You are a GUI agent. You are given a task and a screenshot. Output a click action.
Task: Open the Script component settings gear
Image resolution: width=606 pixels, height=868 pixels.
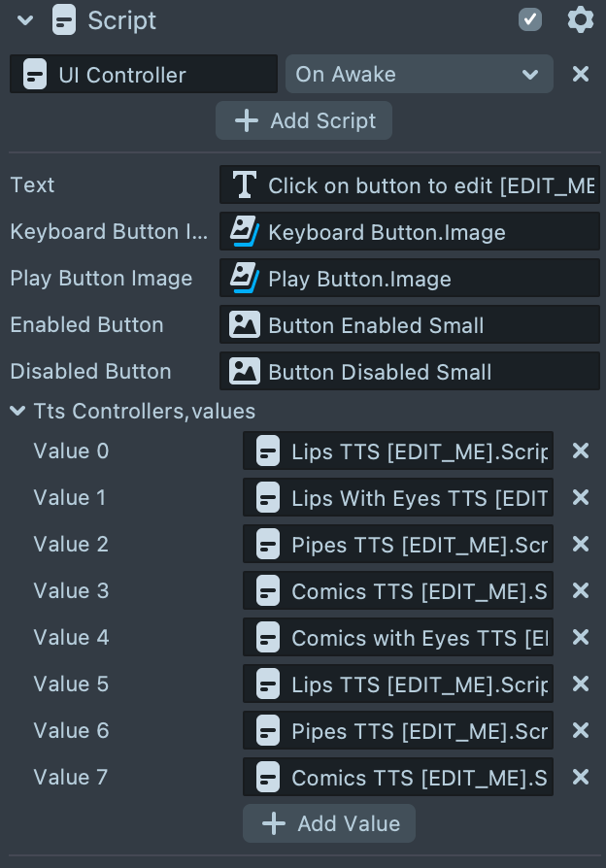coord(580,19)
